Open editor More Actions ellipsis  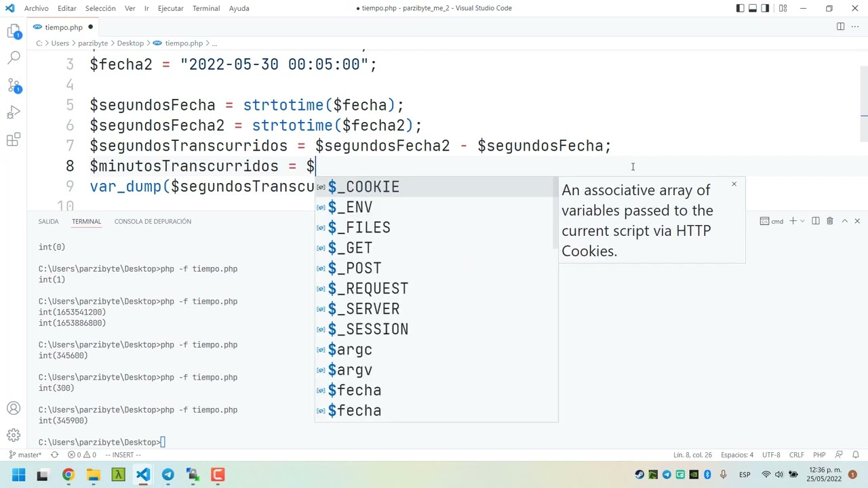[855, 26]
